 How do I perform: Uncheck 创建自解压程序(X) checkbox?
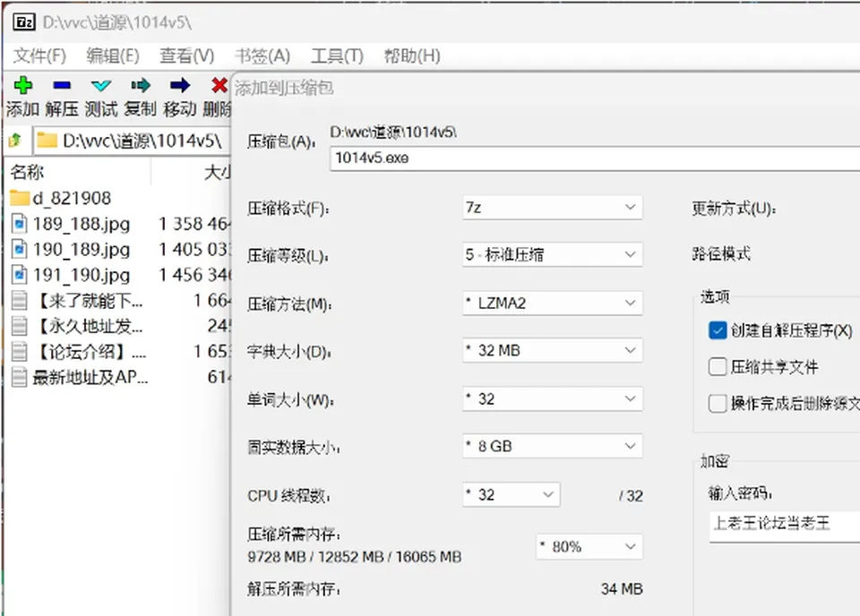click(x=718, y=330)
